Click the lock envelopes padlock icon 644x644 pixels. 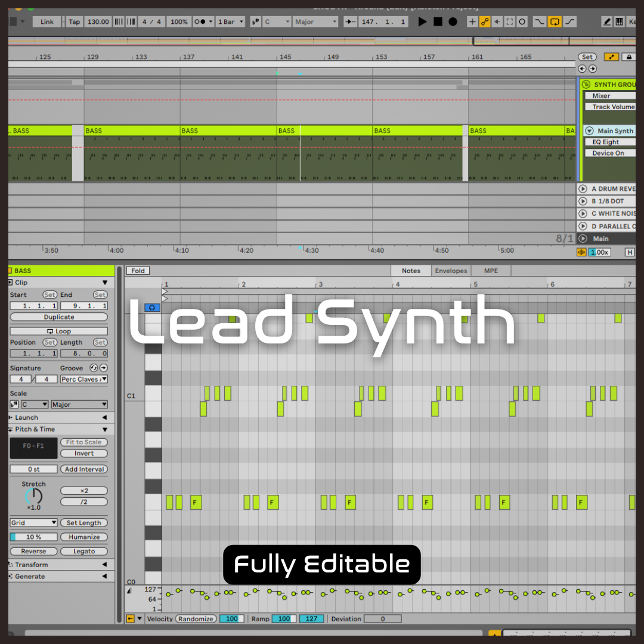[x=628, y=57]
